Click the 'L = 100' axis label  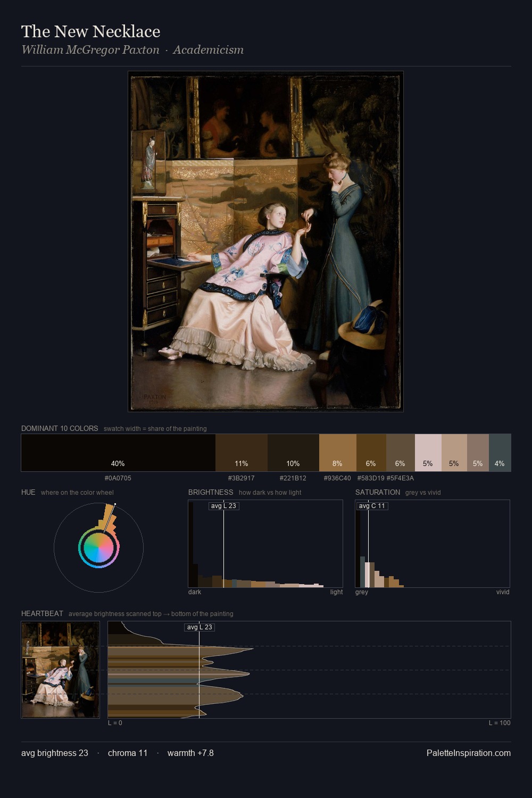[x=500, y=723]
